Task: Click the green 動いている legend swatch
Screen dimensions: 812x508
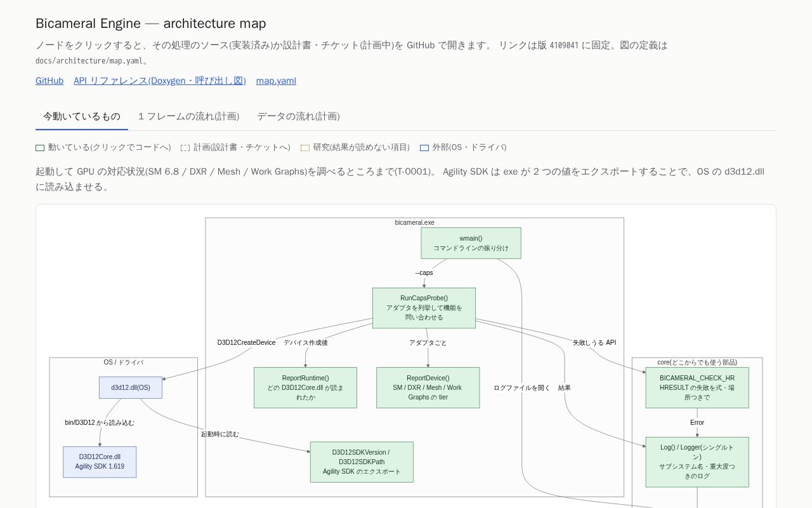Action: click(x=40, y=147)
